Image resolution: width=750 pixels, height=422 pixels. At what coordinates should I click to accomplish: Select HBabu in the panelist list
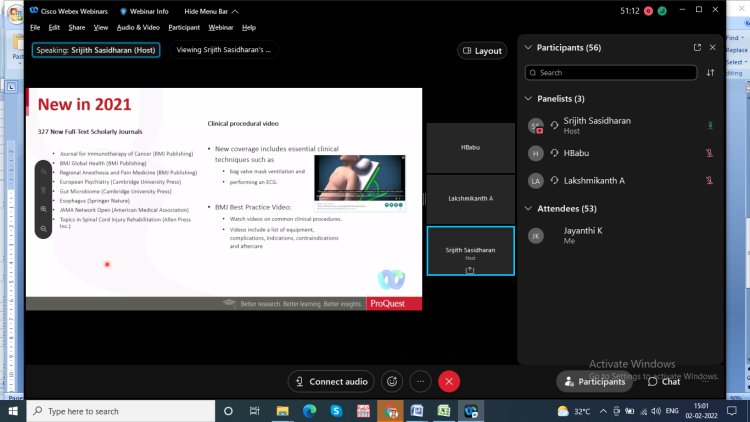pos(620,153)
